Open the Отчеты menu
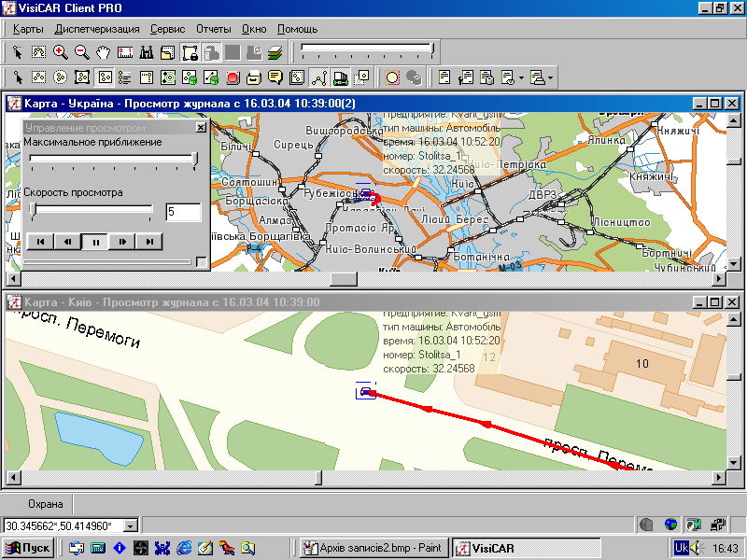Screen dimensions: 747x560 [214, 29]
